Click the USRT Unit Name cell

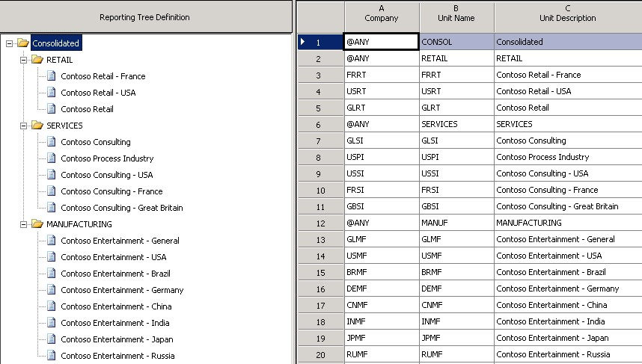click(457, 91)
